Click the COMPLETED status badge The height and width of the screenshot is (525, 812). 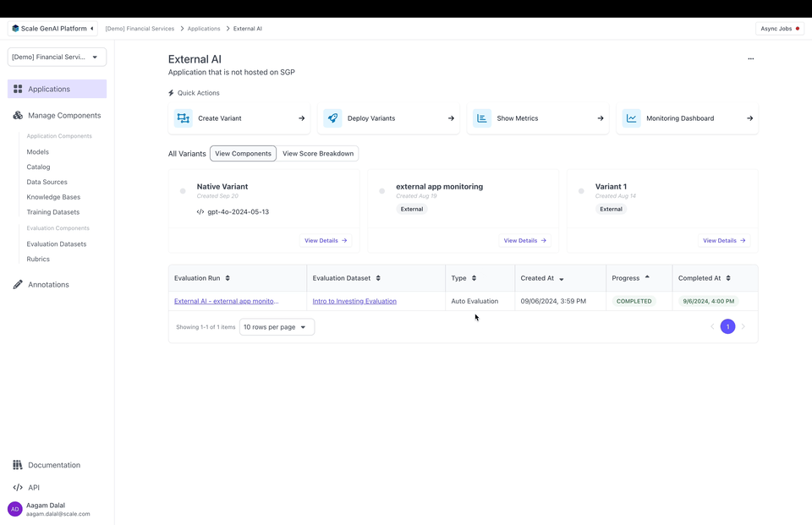[x=634, y=301]
